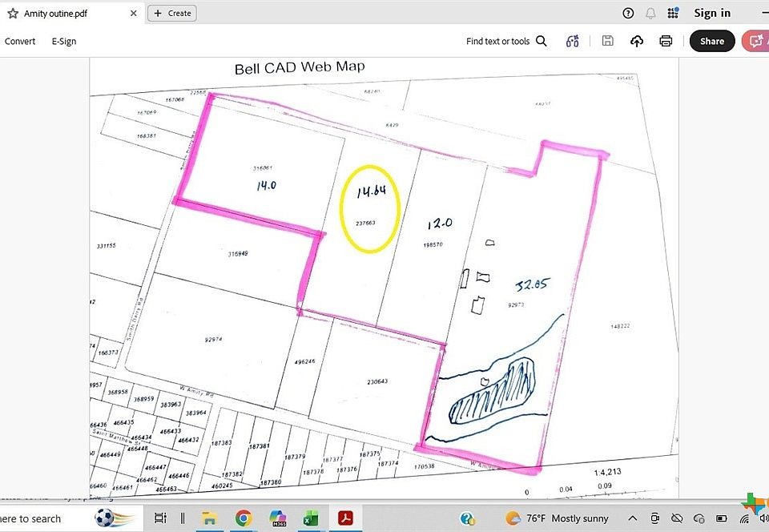Click handwritten acreage 12.0

click(x=440, y=224)
